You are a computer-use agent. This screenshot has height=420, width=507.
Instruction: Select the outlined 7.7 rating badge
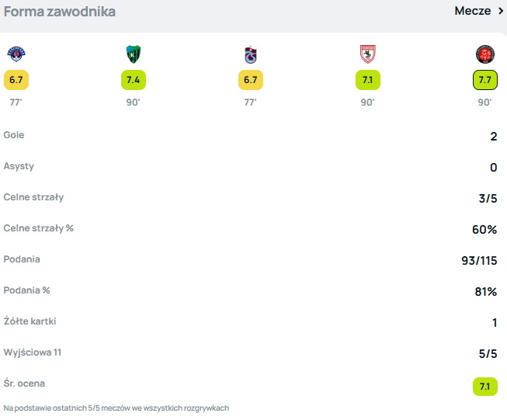(x=484, y=80)
